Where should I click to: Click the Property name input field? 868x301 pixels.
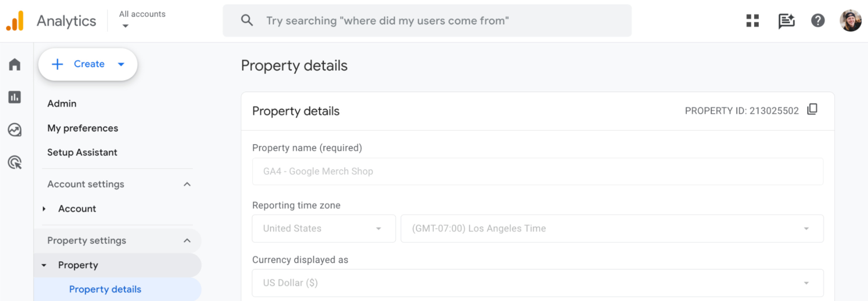coord(538,171)
